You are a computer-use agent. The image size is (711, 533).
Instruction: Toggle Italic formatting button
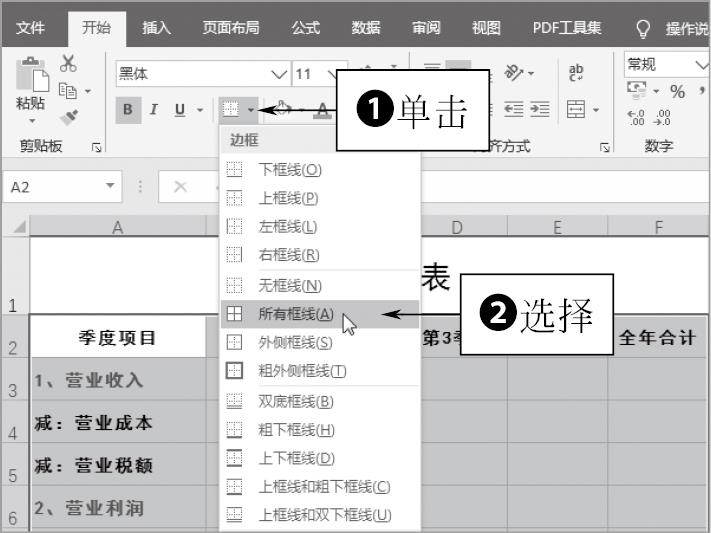(x=154, y=110)
